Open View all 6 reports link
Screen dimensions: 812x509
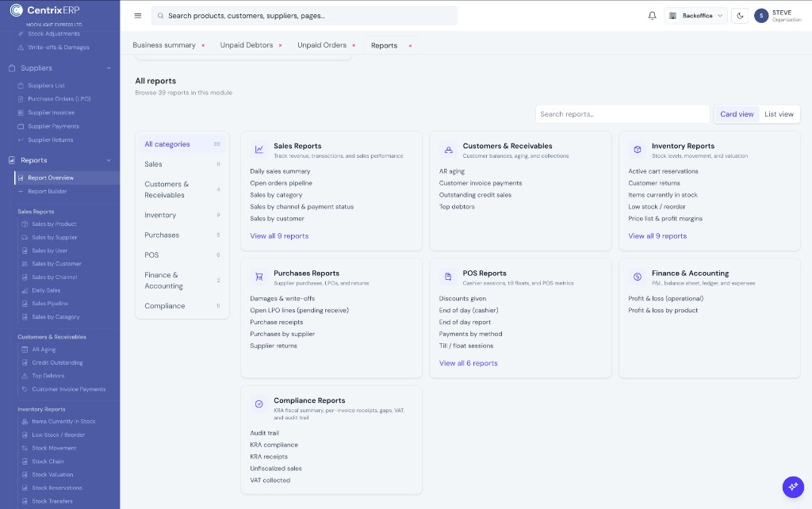pos(468,363)
